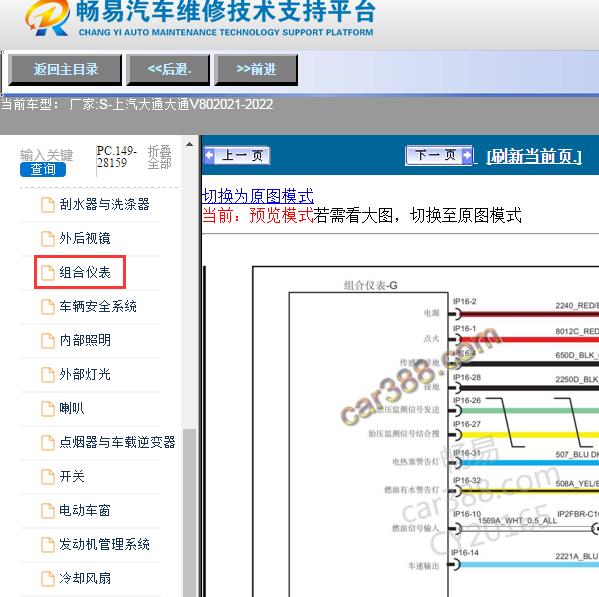
Task: Click the document icon beside 车辆安全系统
Action: pos(48,307)
